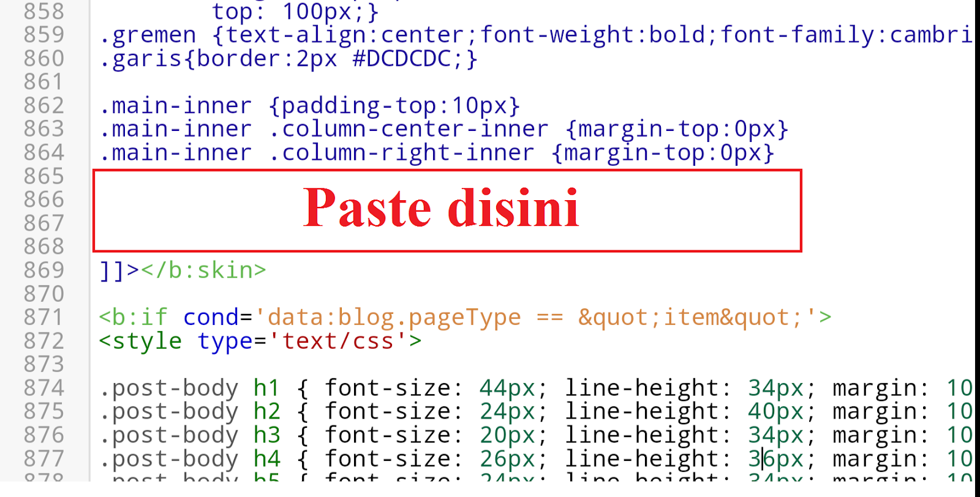Viewport: 980px width, 497px height.
Task: Click line number 871 in gutter
Action: 44,318
